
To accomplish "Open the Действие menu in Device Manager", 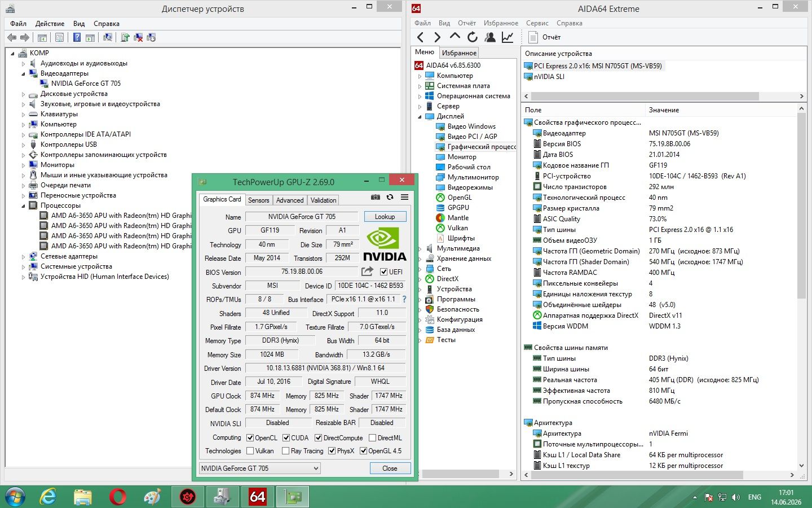I will point(50,23).
